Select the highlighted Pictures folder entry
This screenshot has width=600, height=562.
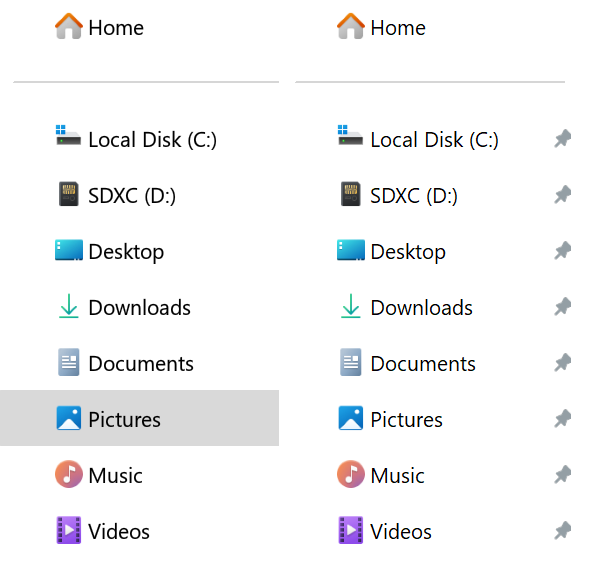click(124, 419)
